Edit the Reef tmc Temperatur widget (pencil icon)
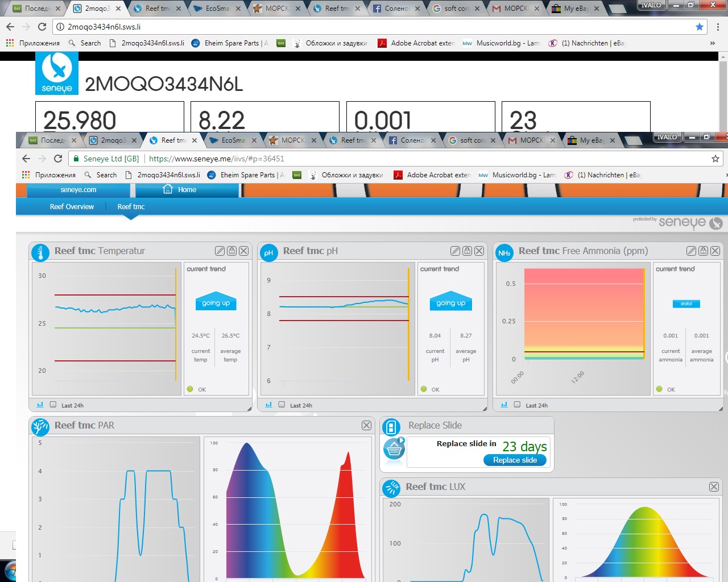728x582 pixels. [220, 251]
